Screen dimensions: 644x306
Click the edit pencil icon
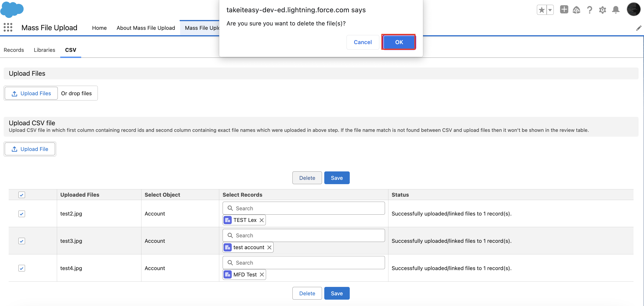(x=639, y=28)
